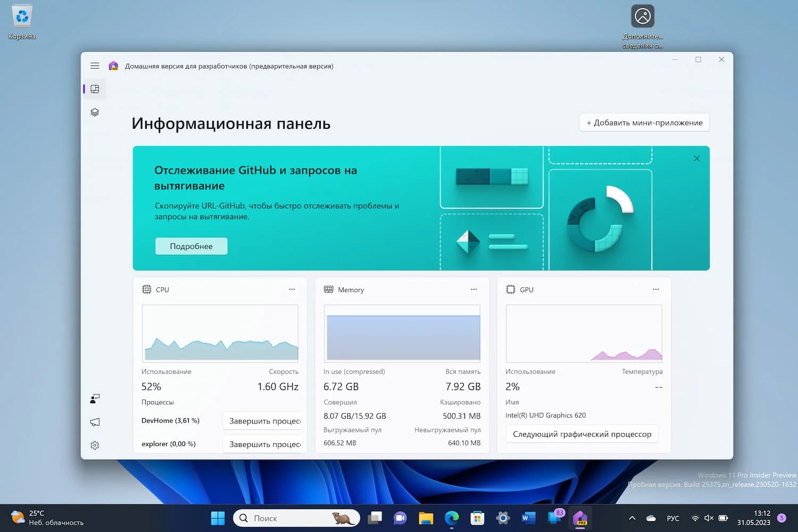
Task: Open the layers icon in the sidebar
Action: click(x=95, y=112)
